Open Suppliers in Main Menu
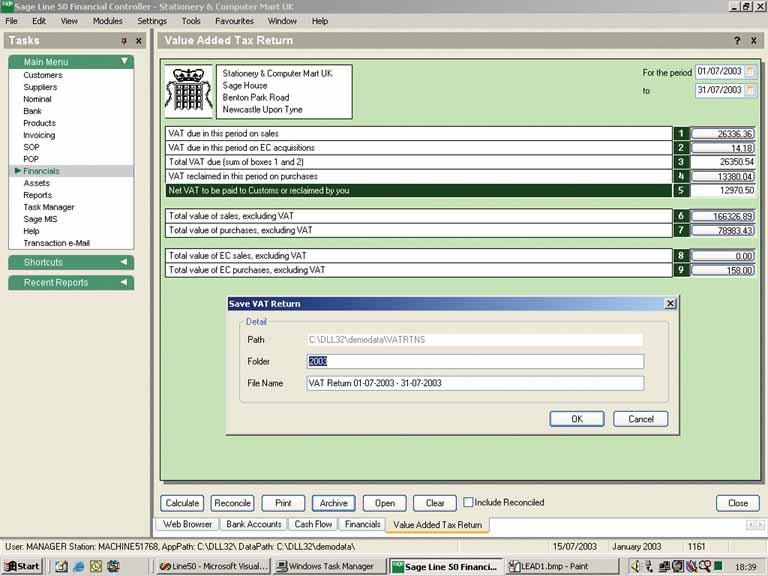The height and width of the screenshot is (576, 768). point(40,87)
